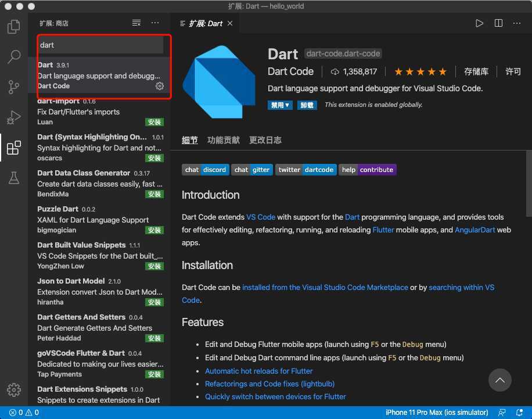Click the scroll-to-top arrow button
This screenshot has width=532, height=419.
pos(500,380)
